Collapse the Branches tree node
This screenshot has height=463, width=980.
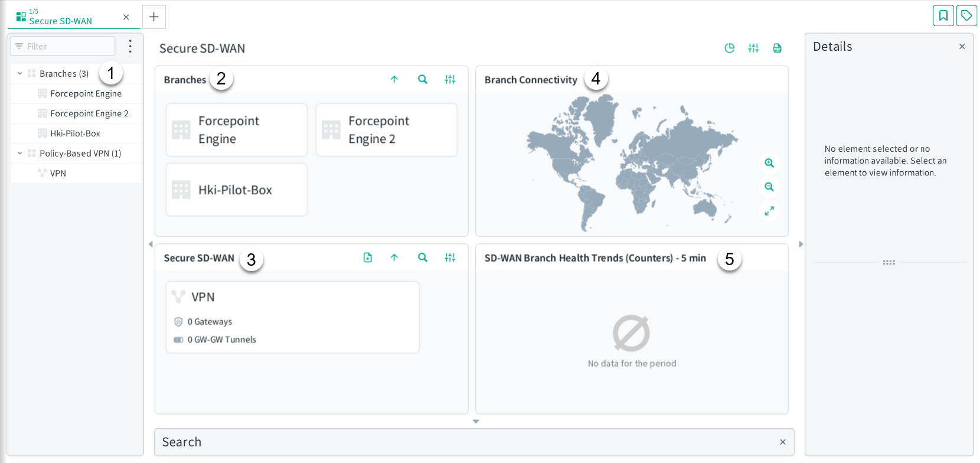pyautogui.click(x=20, y=74)
